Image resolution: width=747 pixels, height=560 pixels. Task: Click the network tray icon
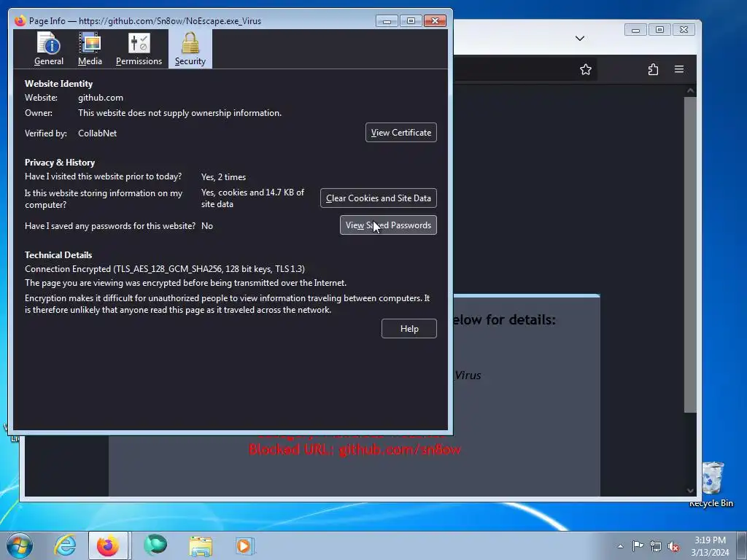pyautogui.click(x=656, y=546)
